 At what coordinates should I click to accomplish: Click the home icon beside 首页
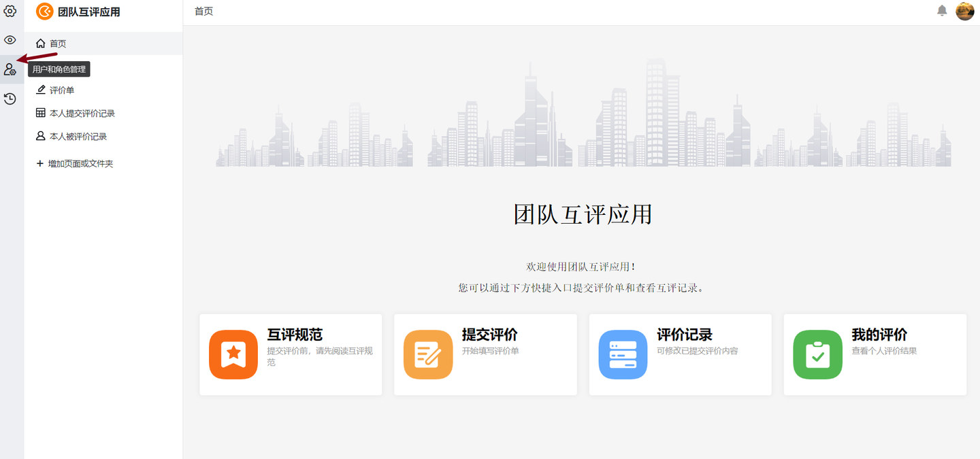[41, 44]
